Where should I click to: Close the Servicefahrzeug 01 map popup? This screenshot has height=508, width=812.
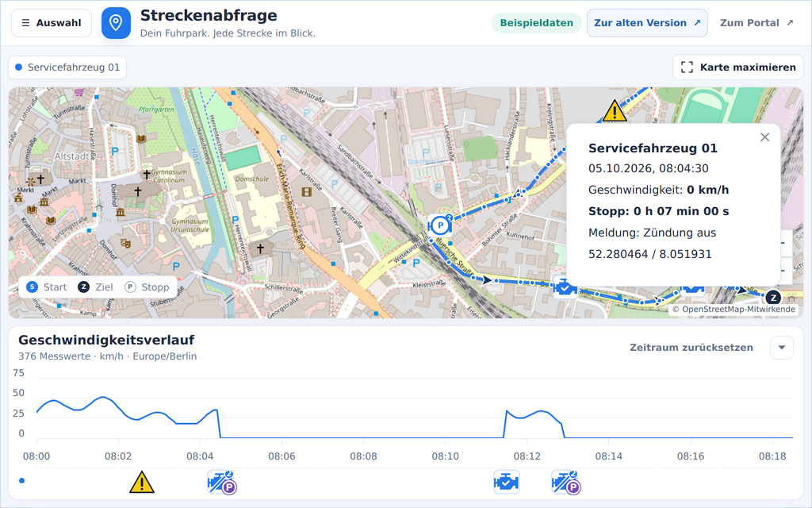764,137
